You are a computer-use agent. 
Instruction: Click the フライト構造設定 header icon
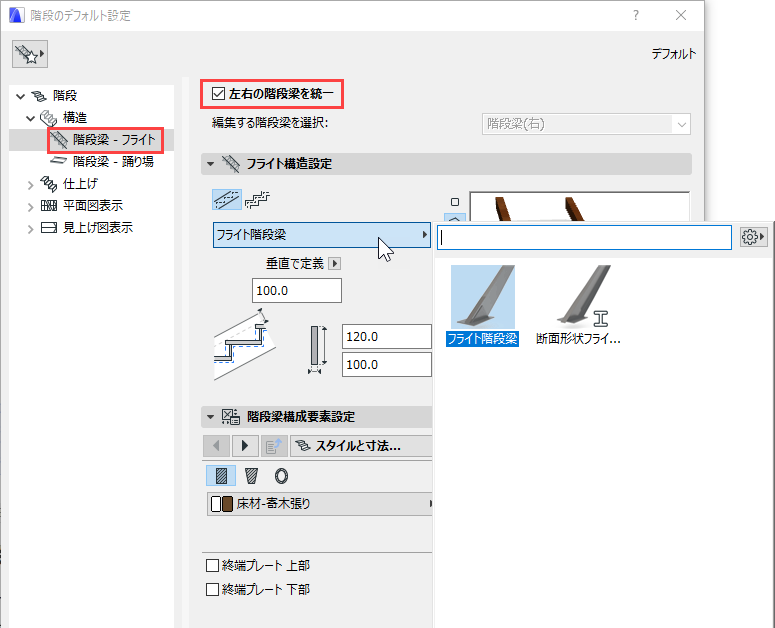[230, 164]
